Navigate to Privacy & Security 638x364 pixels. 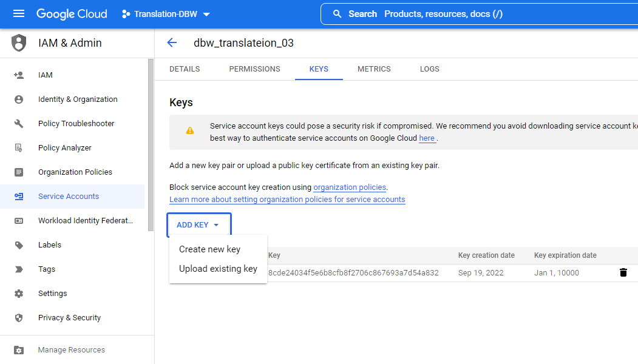[x=72, y=318]
